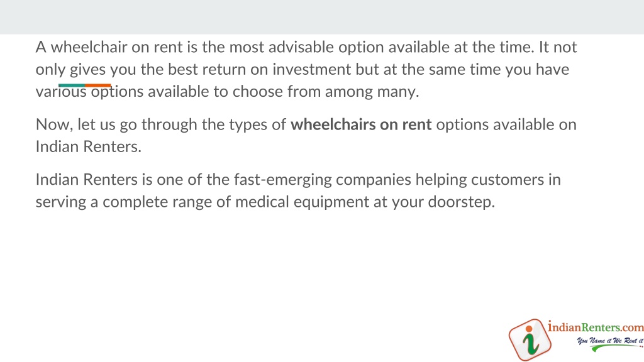Click the word 'doorstep.' at paragraph end
This screenshot has height=362, width=644.
tap(461, 202)
